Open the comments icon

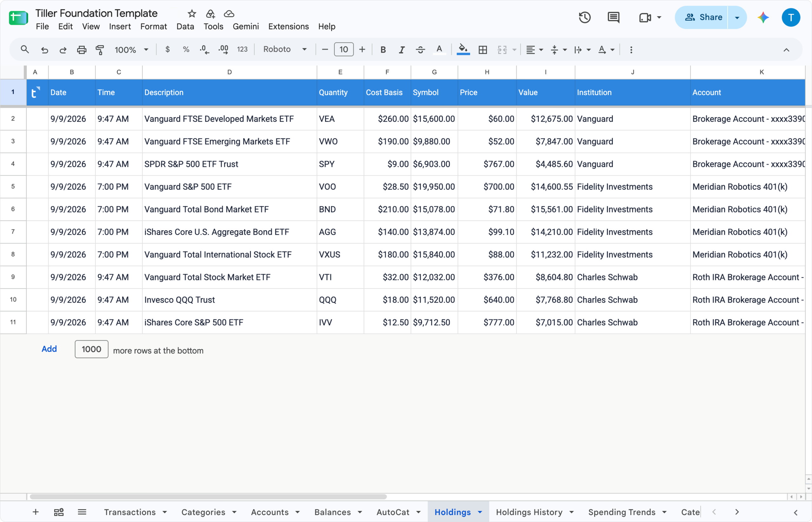pos(613,17)
